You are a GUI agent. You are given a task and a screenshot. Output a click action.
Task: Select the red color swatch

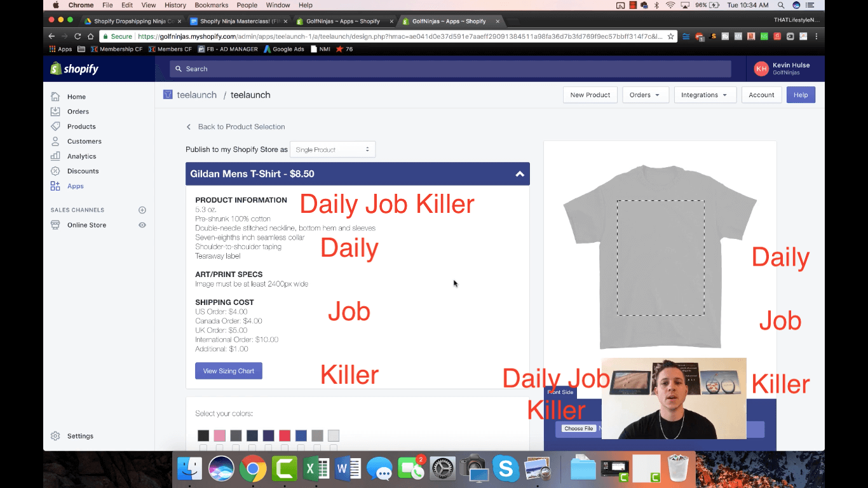pos(285,435)
